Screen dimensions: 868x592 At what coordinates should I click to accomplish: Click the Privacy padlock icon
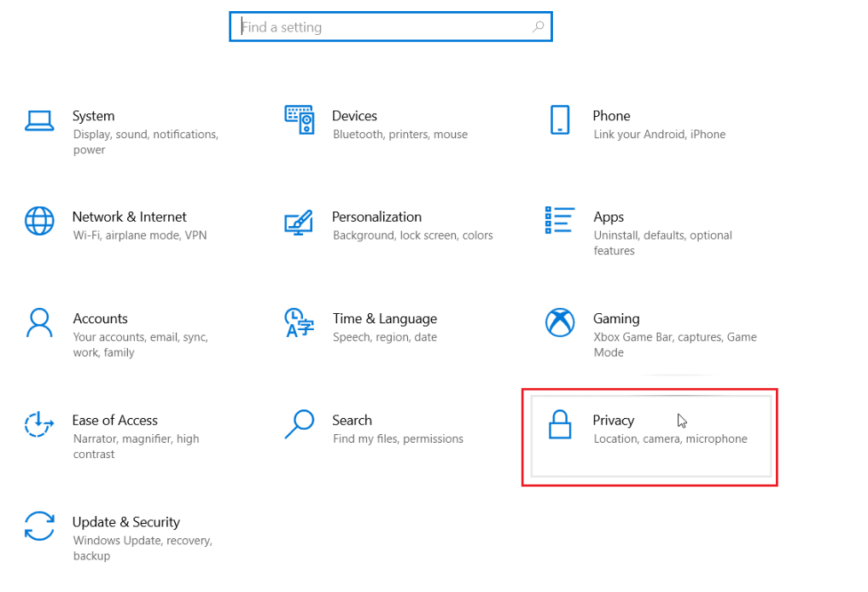point(560,426)
